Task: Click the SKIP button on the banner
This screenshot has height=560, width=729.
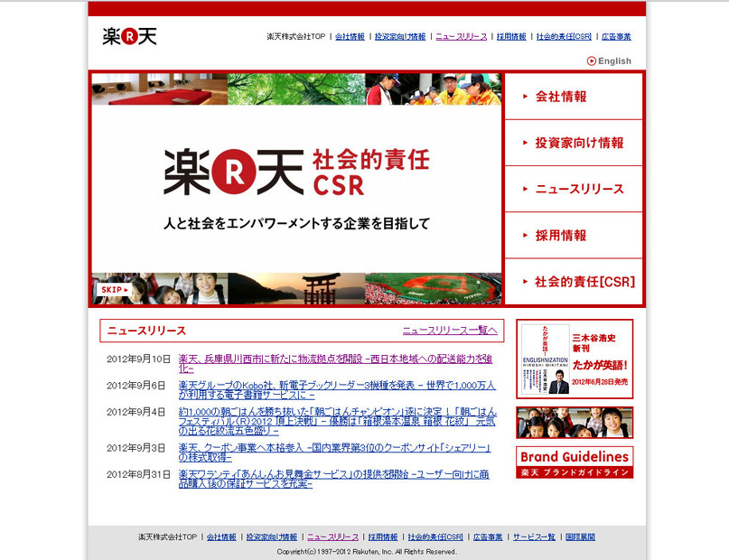Action: 115,290
